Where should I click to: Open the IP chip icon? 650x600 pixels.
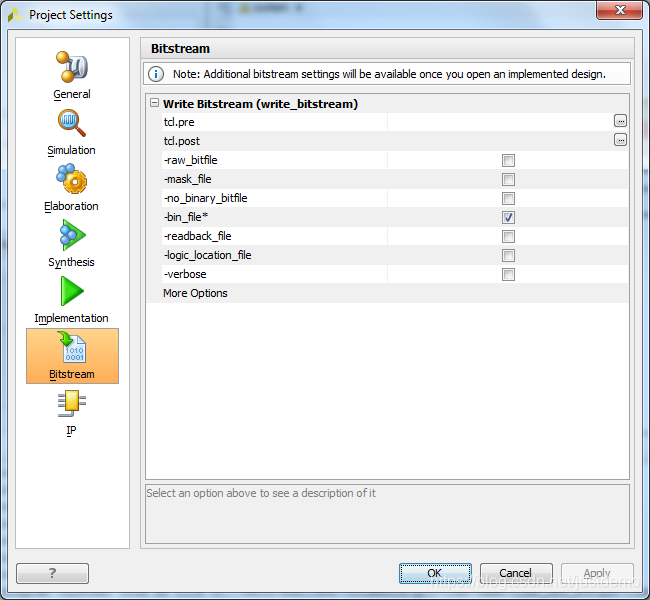pyautogui.click(x=72, y=403)
